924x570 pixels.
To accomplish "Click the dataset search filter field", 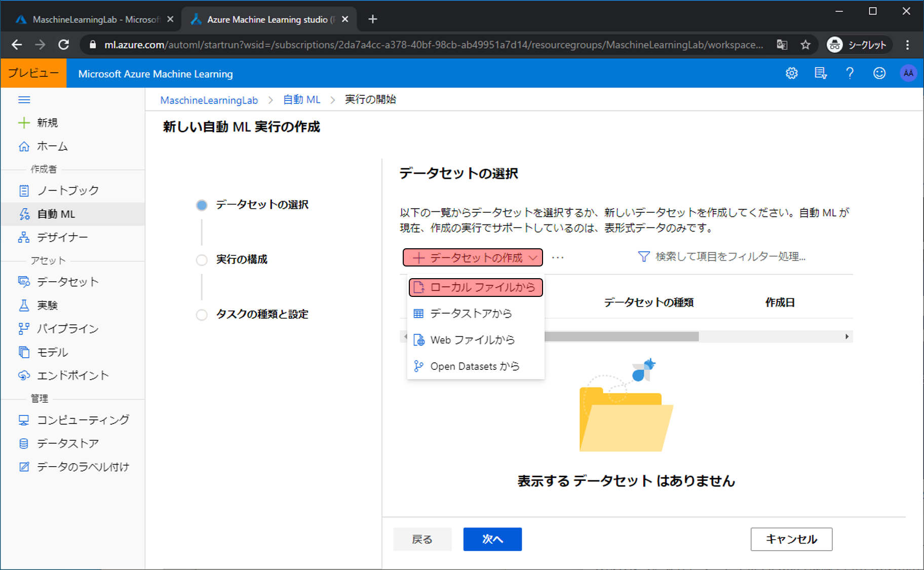I will point(729,257).
